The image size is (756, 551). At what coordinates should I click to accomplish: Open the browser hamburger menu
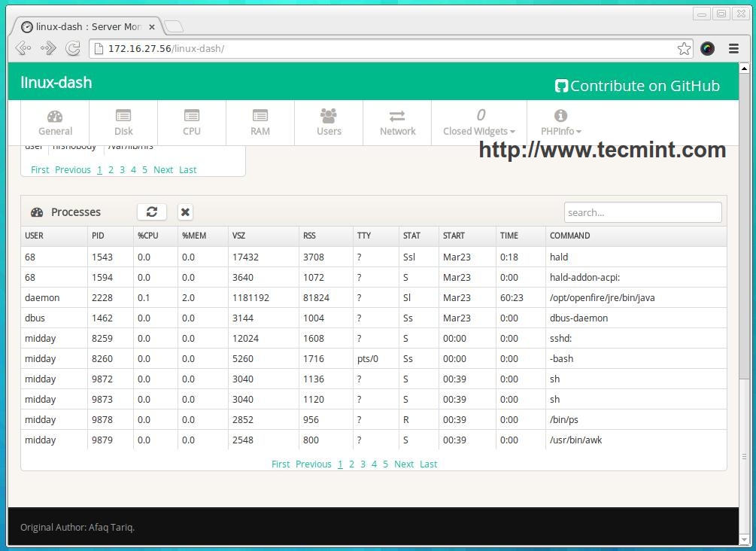click(733, 49)
